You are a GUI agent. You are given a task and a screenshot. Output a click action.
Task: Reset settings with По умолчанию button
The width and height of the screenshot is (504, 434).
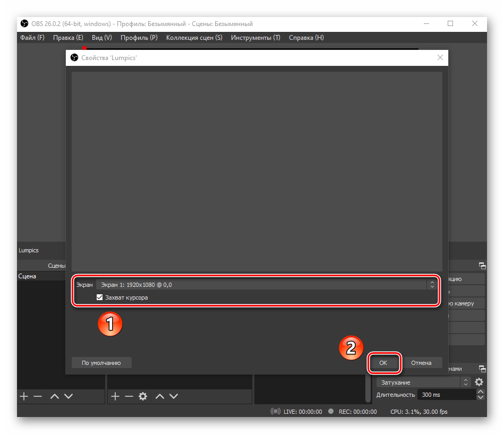click(x=101, y=363)
